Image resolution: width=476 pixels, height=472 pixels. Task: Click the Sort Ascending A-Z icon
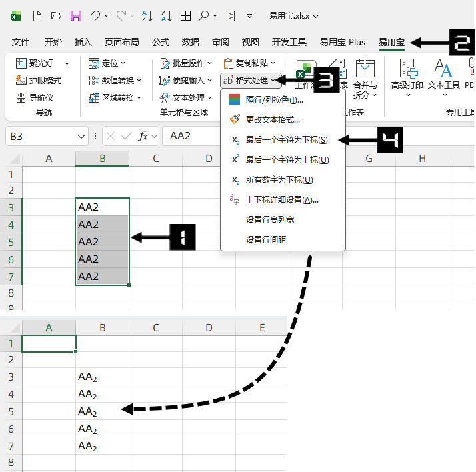[x=148, y=15]
